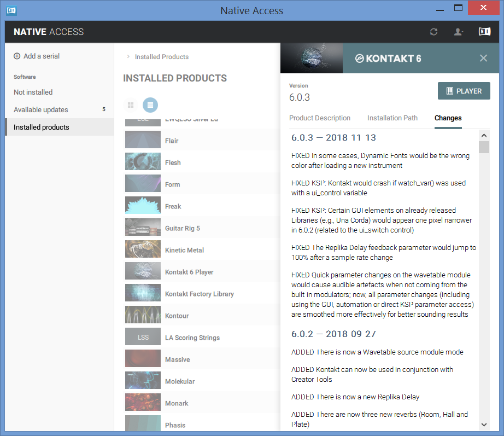Switch to grid view of products

[131, 105]
